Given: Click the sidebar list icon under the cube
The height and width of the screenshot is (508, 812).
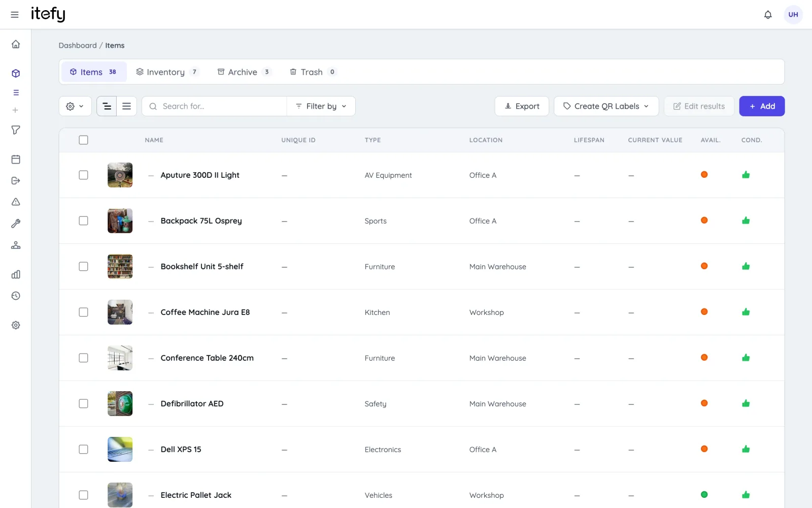Looking at the screenshot, I should (16, 92).
